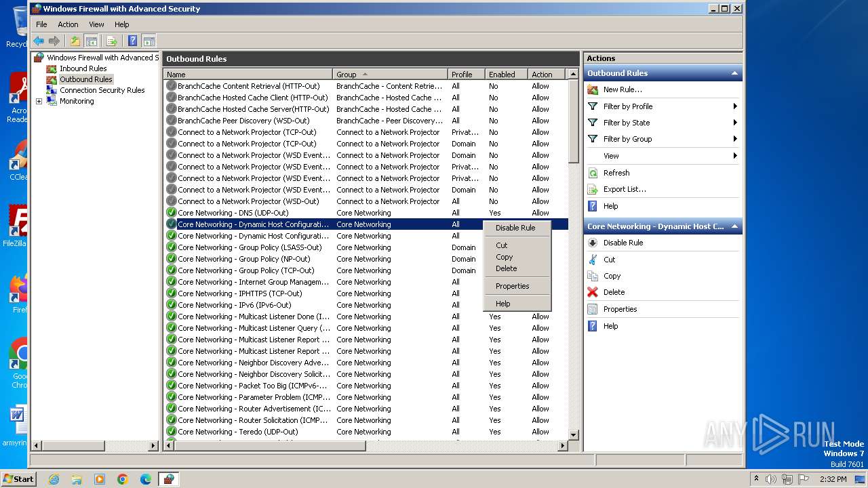The height and width of the screenshot is (488, 868).
Task: Toggle Show/Hide Console Tree toolbar icon
Action: coord(91,41)
